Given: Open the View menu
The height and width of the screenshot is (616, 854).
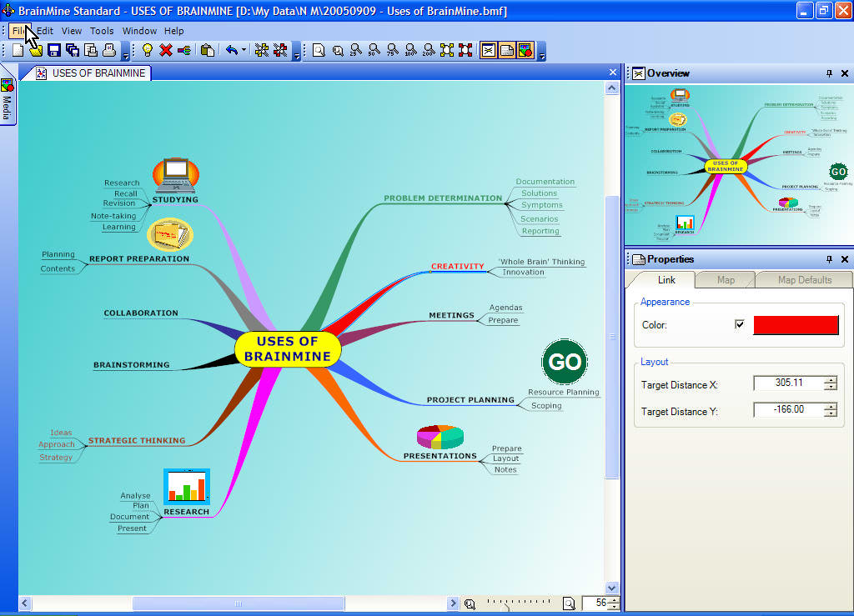Looking at the screenshot, I should [72, 31].
